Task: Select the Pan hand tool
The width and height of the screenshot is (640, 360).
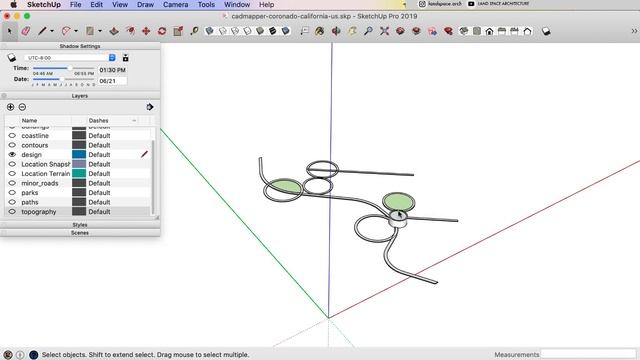Action: coord(352,31)
